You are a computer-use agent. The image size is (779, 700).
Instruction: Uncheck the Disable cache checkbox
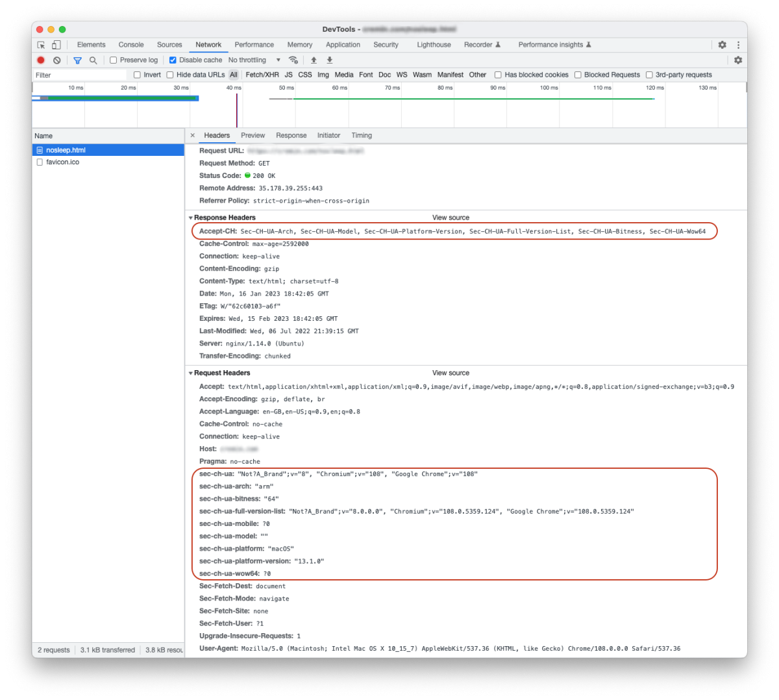[x=173, y=60]
